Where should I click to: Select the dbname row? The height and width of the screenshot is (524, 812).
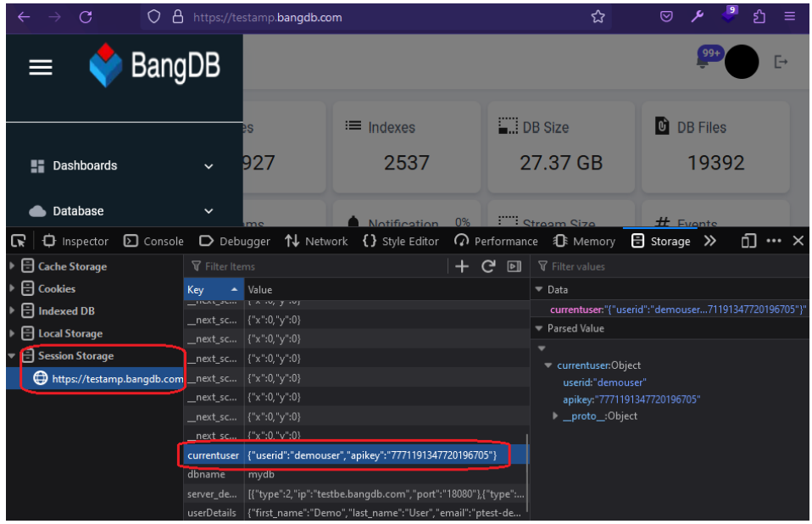pos(355,474)
